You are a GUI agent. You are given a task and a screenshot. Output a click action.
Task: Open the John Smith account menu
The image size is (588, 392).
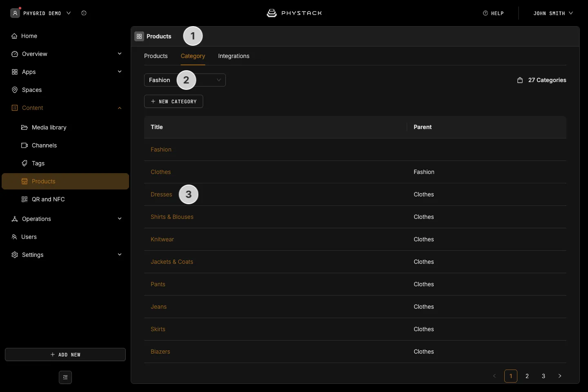click(x=553, y=13)
